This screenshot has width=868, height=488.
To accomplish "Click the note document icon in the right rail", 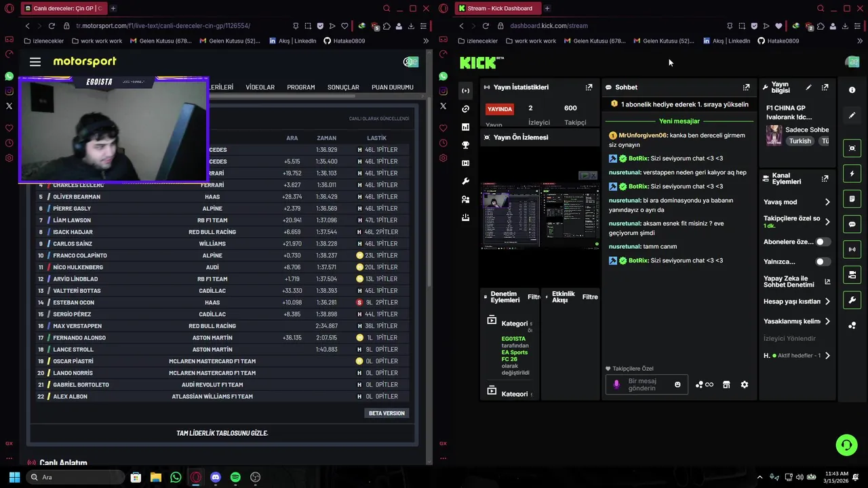I will click(x=852, y=199).
